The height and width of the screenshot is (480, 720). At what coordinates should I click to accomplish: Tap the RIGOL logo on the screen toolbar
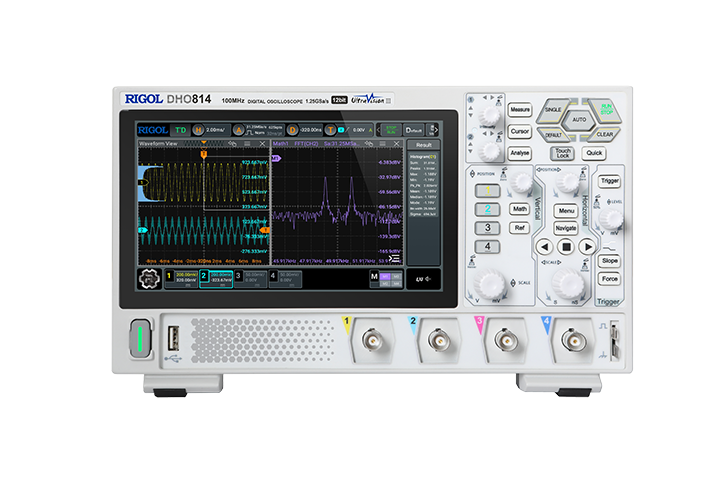(152, 130)
